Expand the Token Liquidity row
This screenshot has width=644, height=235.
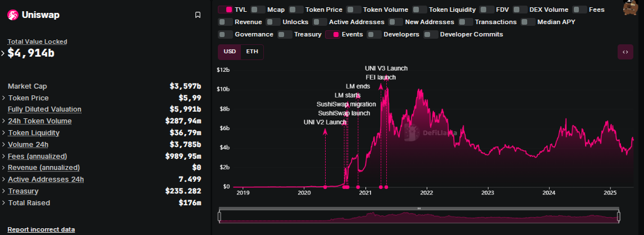[x=4, y=133]
